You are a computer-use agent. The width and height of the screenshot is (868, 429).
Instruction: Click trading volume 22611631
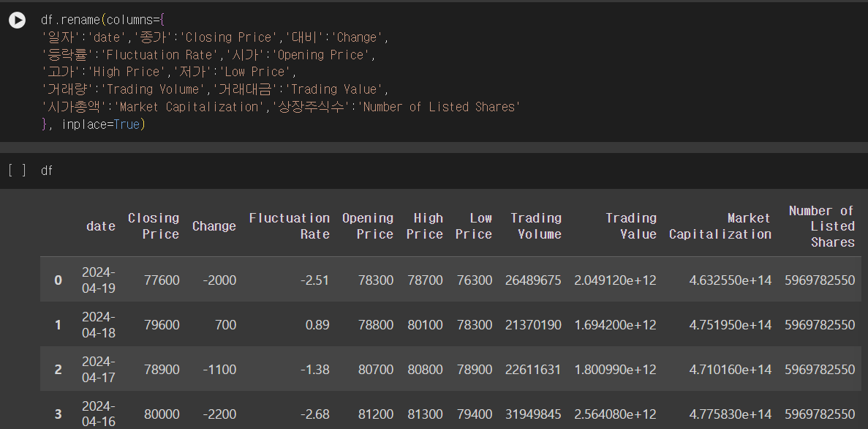(533, 369)
